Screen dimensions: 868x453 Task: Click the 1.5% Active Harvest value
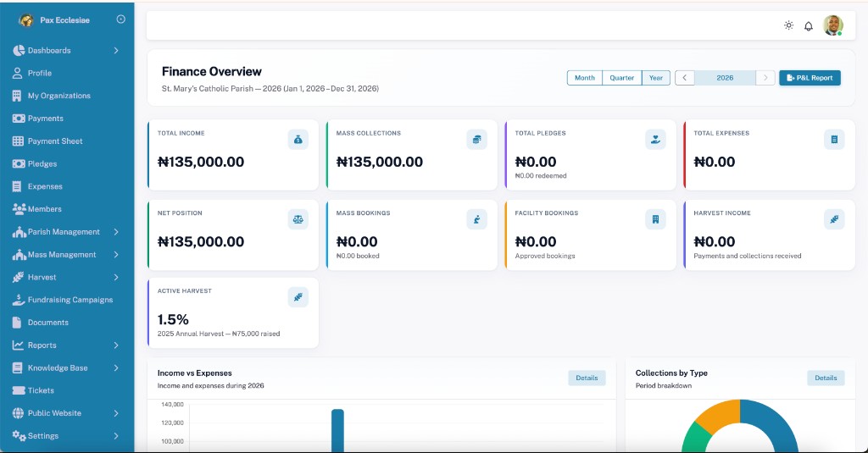tap(173, 320)
